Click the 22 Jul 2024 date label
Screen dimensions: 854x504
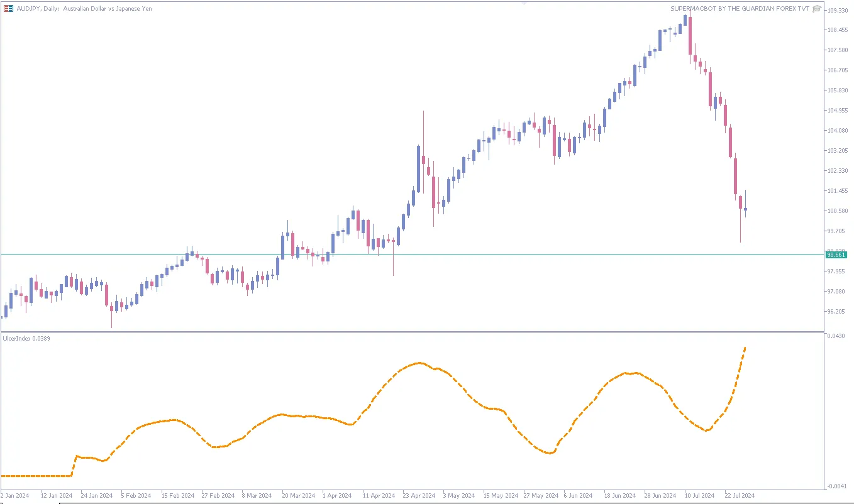pos(740,496)
